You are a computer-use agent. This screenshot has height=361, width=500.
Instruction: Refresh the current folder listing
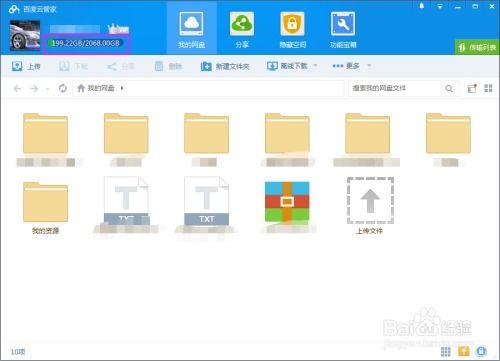coord(63,88)
